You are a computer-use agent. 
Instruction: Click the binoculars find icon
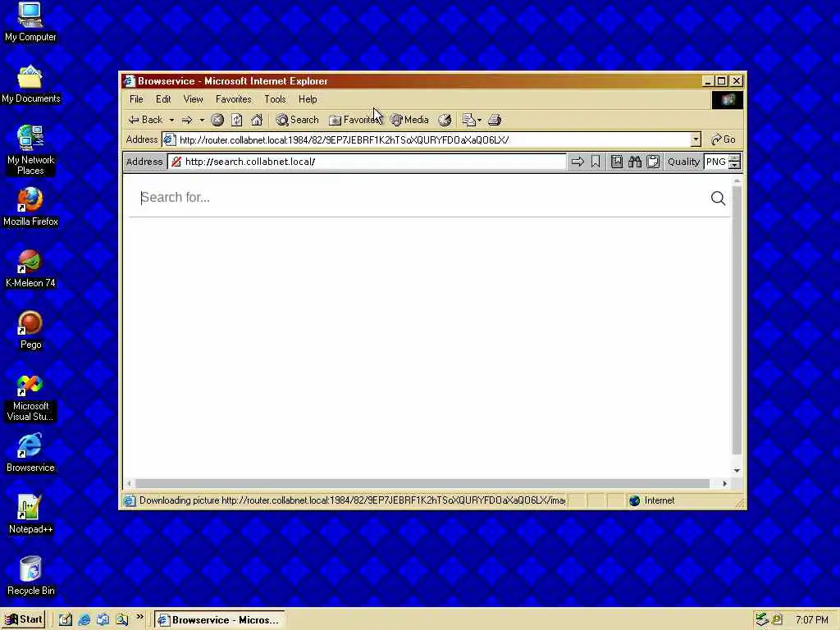point(635,162)
